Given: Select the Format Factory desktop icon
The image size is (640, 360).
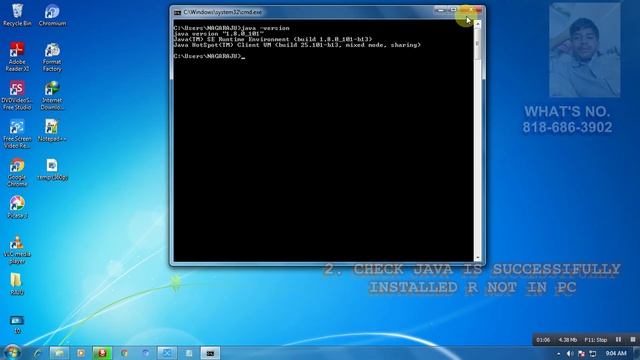Looking at the screenshot, I should tap(52, 57).
